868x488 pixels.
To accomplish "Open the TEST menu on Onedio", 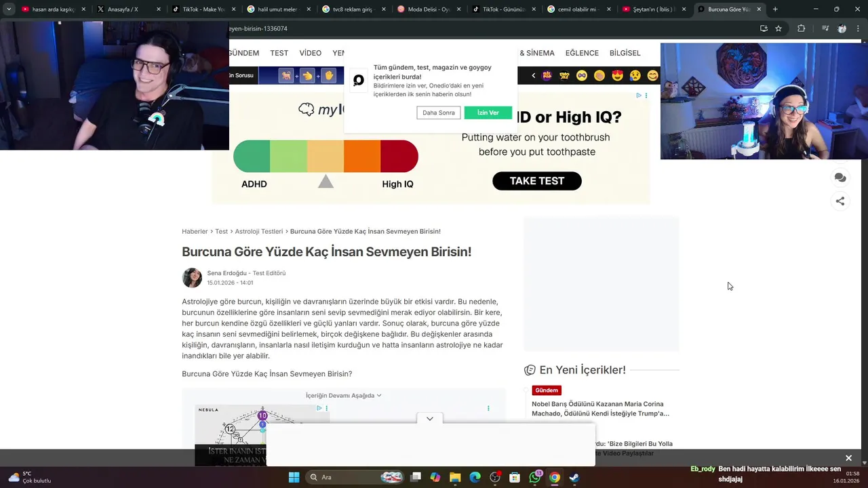I will click(x=279, y=53).
